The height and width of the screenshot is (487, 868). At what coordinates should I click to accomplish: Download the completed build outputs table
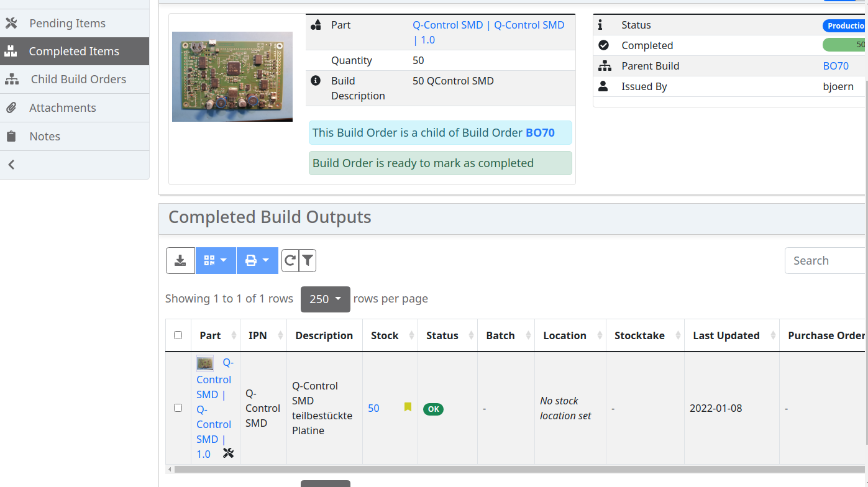pyautogui.click(x=180, y=260)
